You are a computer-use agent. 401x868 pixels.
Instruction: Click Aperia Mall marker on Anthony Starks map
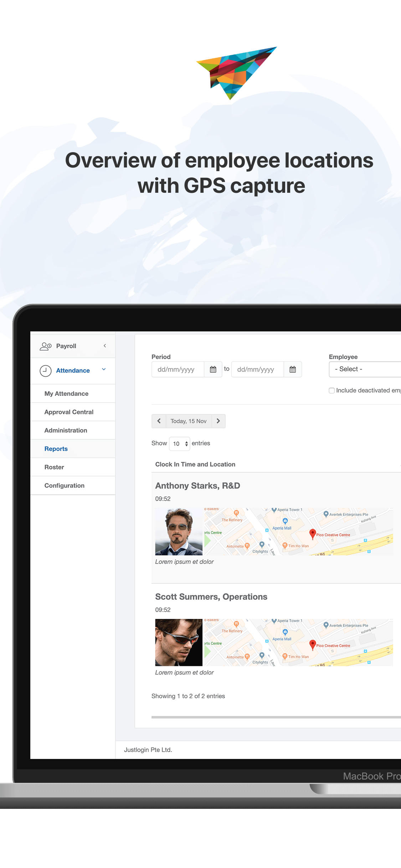[285, 521]
